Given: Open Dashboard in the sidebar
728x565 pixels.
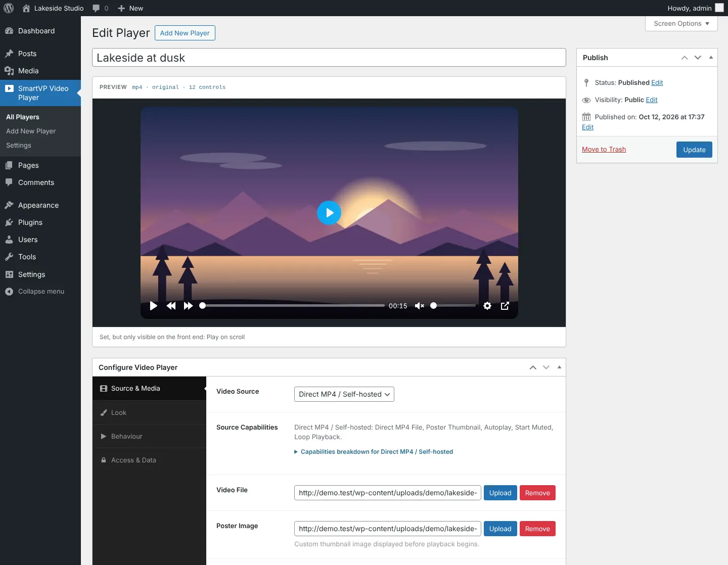Looking at the screenshot, I should [40, 31].
